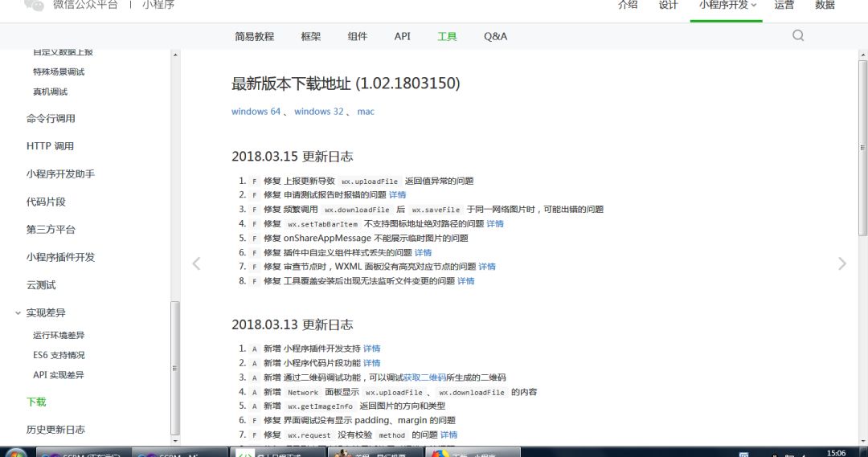
Task: Download the windows 32 version
Action: coord(319,111)
